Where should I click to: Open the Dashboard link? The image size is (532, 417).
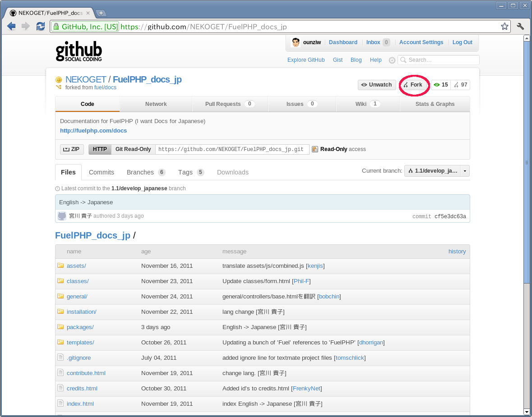[x=343, y=42]
